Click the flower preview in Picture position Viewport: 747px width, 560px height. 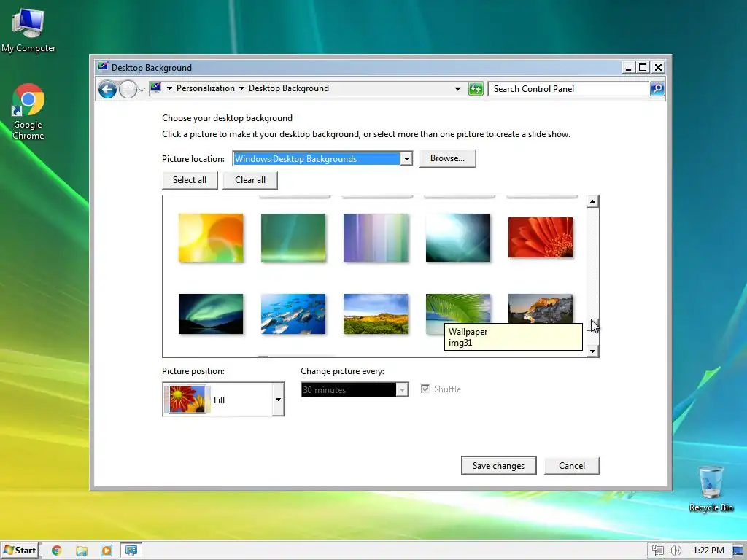point(187,399)
